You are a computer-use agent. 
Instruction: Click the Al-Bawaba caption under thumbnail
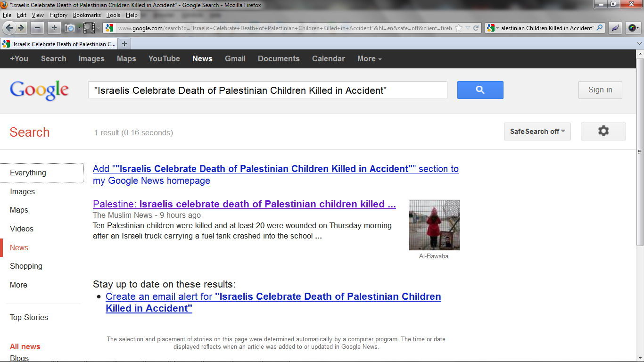[434, 256]
